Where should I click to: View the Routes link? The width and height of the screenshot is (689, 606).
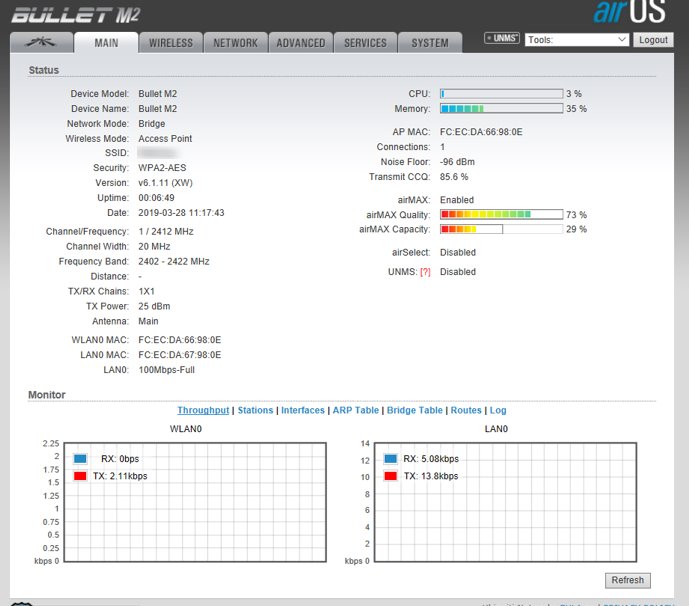tap(466, 410)
